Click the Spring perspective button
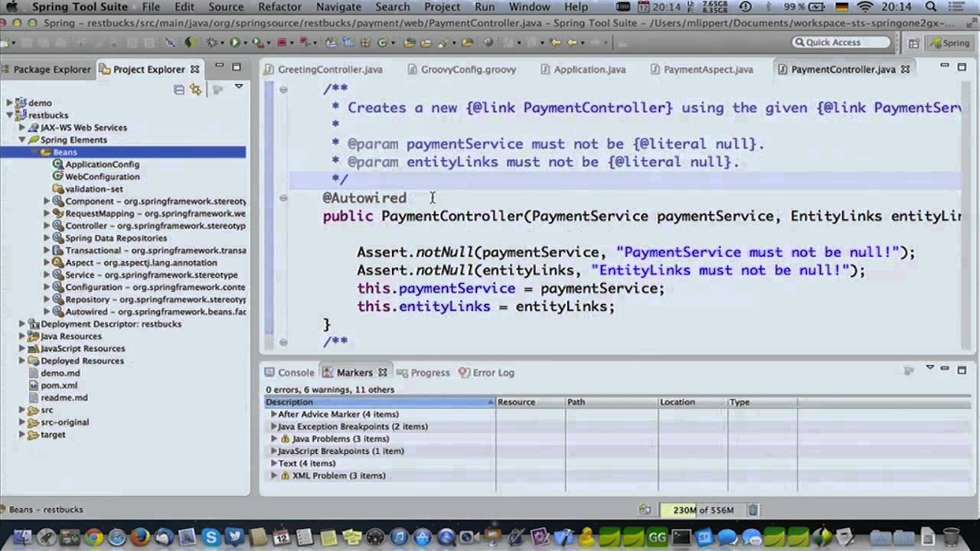 [949, 43]
